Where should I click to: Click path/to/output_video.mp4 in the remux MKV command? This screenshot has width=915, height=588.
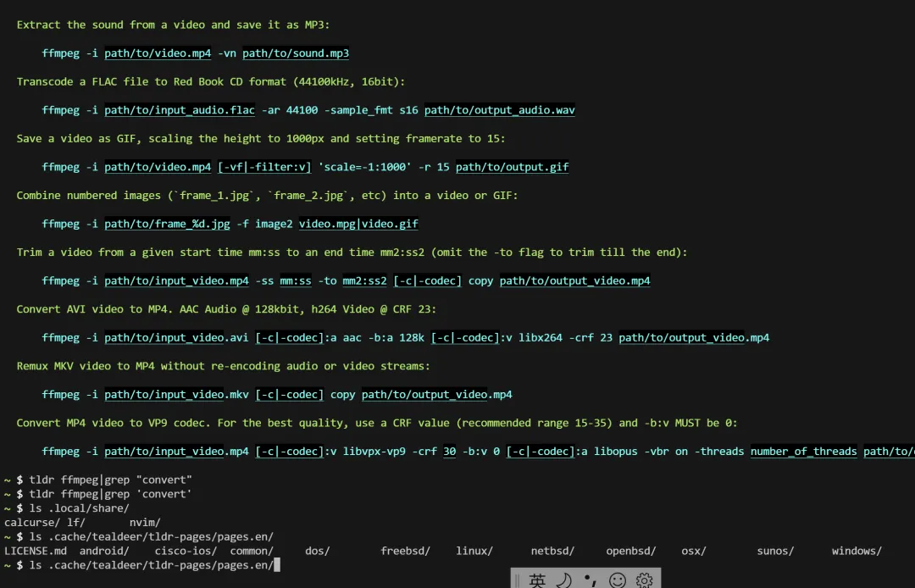click(x=436, y=394)
